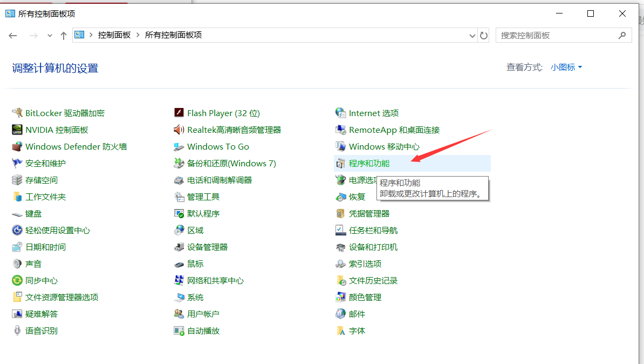Open the BitLocker drive encryption icon
The height and width of the screenshot is (364, 644).
click(17, 113)
